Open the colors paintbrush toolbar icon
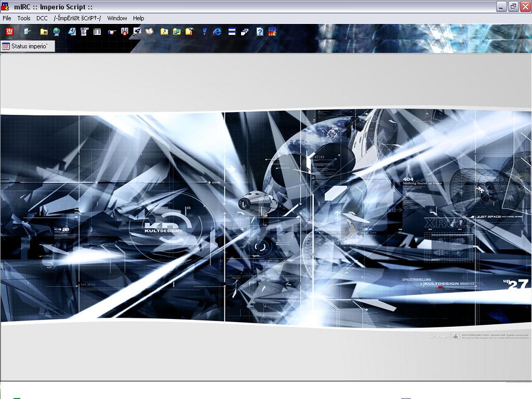532x399 pixels. pyautogui.click(x=137, y=32)
